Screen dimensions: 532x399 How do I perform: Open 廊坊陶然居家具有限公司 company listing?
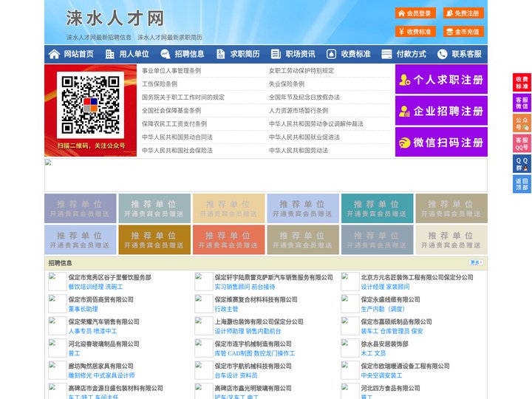tap(100, 366)
